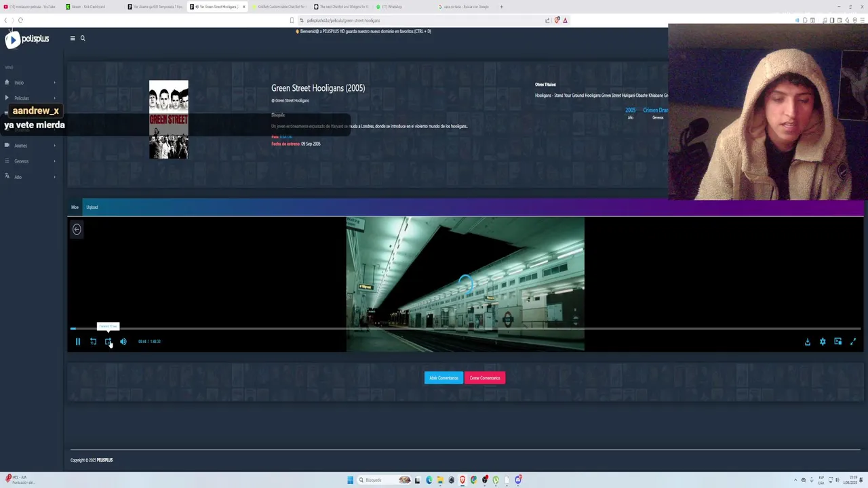This screenshot has height=488, width=868.
Task: Click the Peliculas play icon
Action: 7,98
